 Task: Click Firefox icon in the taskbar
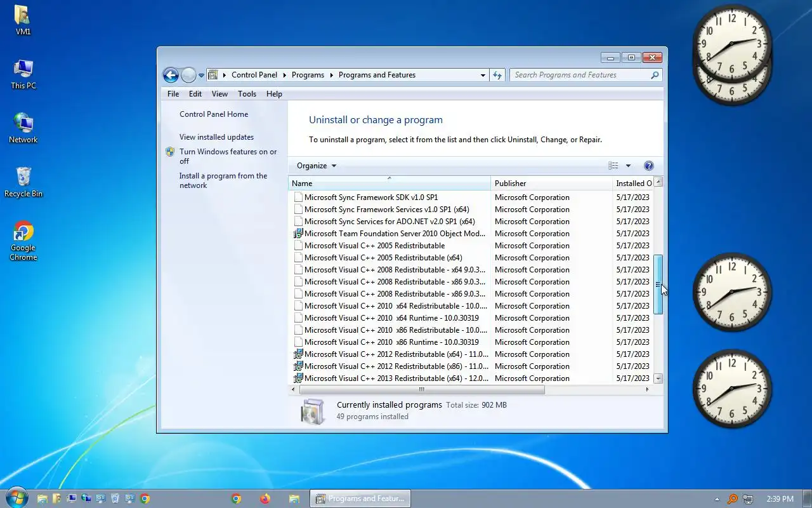265,498
